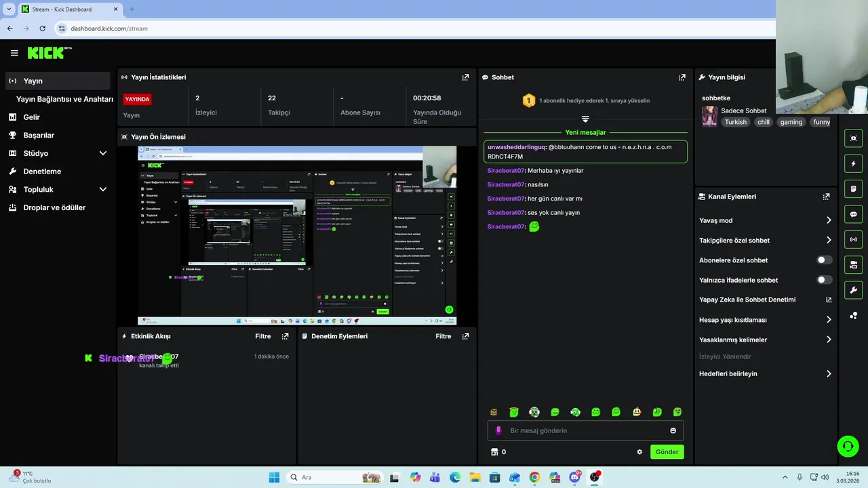Reload the page in the browser
Viewport: 868px width, 488px height.
pyautogui.click(x=42, y=28)
